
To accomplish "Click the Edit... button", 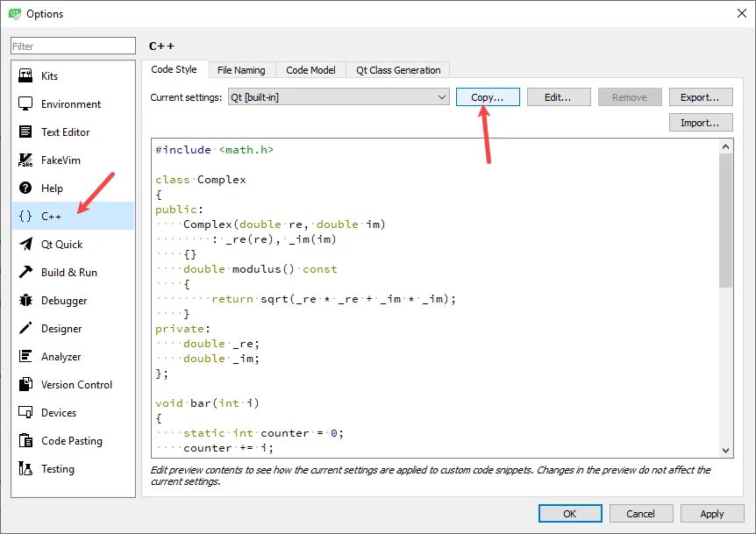I will pyautogui.click(x=559, y=96).
